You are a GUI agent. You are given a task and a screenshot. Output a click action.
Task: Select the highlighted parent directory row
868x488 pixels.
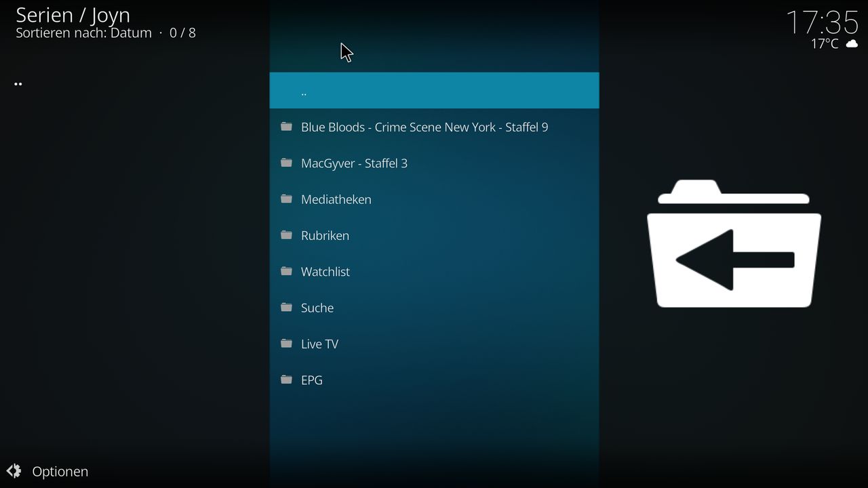(x=434, y=90)
